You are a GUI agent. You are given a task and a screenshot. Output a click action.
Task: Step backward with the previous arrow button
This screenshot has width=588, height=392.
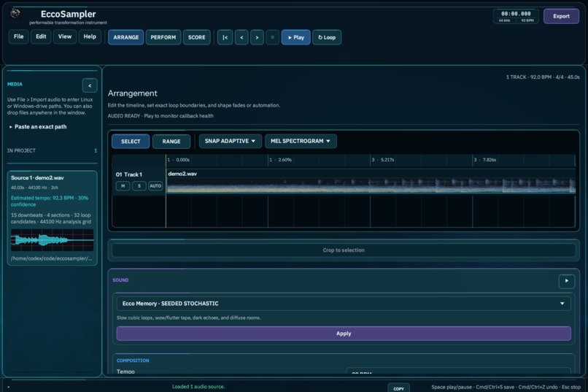(x=241, y=37)
